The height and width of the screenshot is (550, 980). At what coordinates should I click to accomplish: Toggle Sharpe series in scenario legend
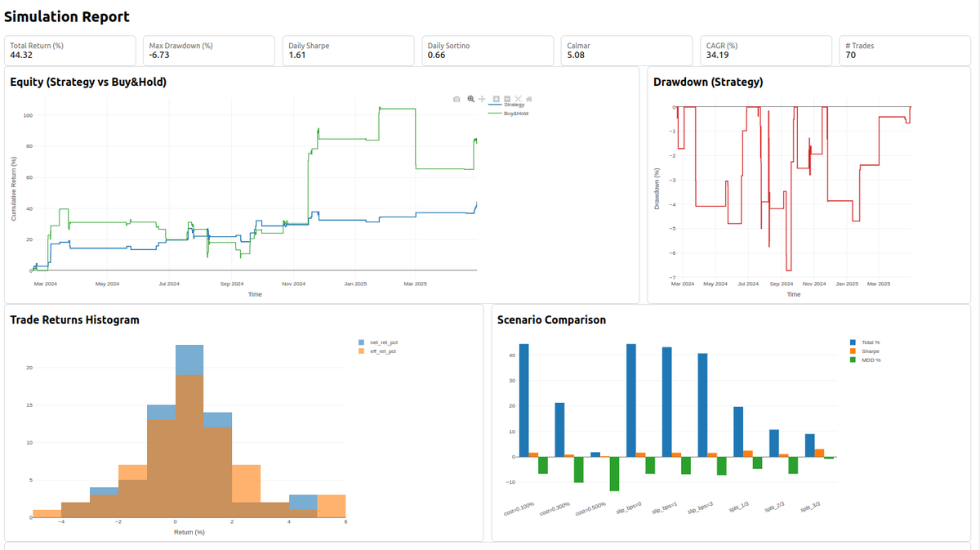coord(865,351)
